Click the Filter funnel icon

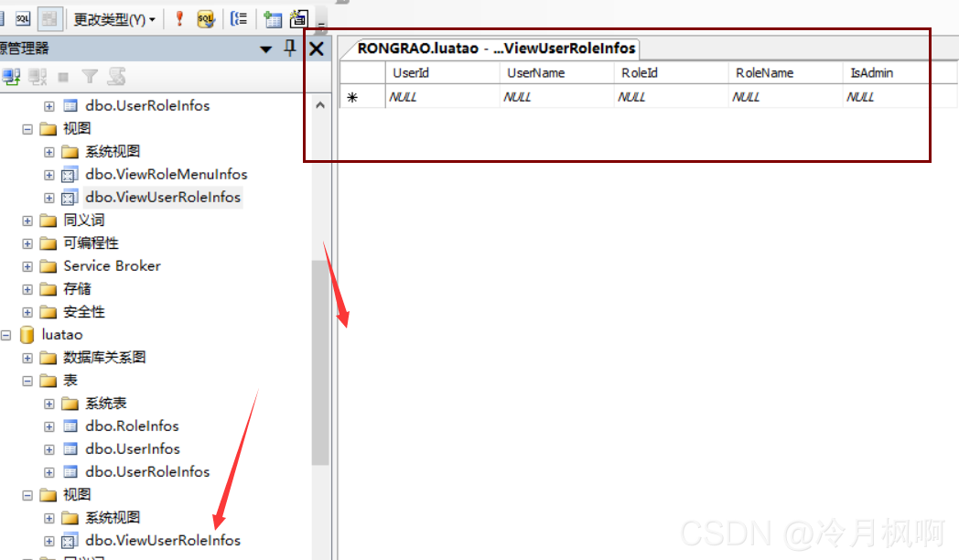[x=90, y=77]
